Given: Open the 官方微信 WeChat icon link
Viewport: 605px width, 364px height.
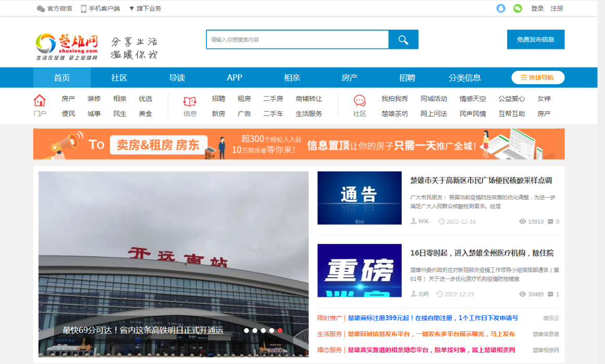Looking at the screenshot, I should (x=41, y=9).
